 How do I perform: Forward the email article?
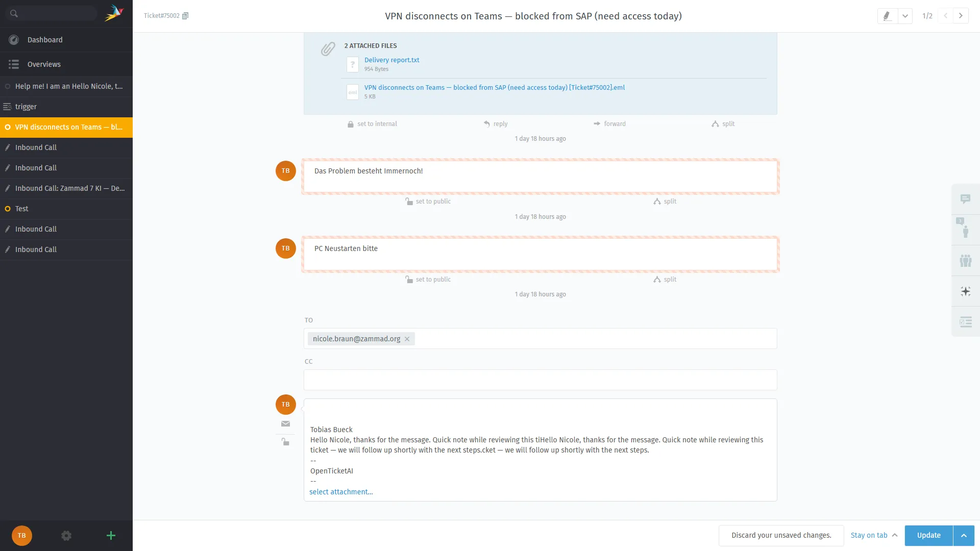pos(609,124)
